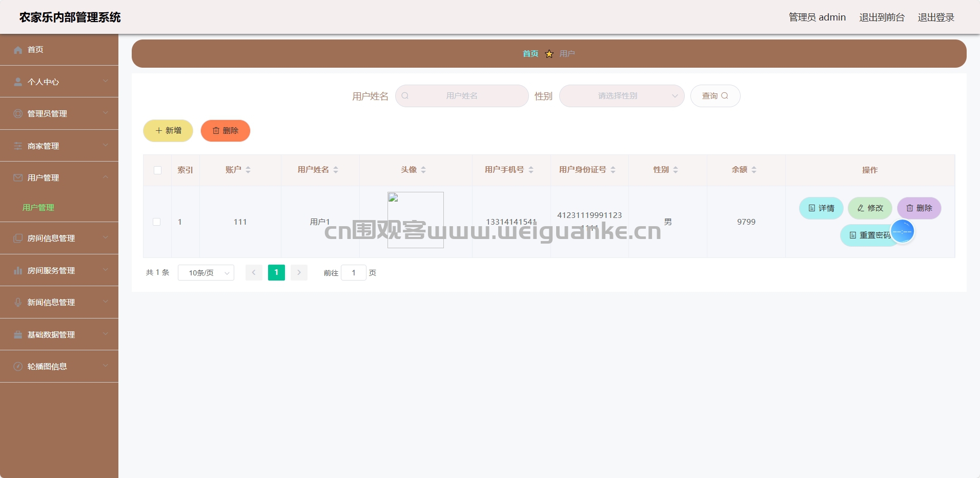
Task: Open the 请选择性别 gender dropdown
Action: point(622,96)
